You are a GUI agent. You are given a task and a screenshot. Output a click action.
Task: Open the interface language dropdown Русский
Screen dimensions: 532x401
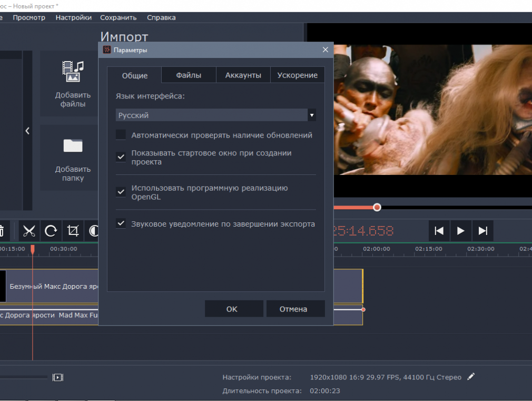click(x=216, y=115)
